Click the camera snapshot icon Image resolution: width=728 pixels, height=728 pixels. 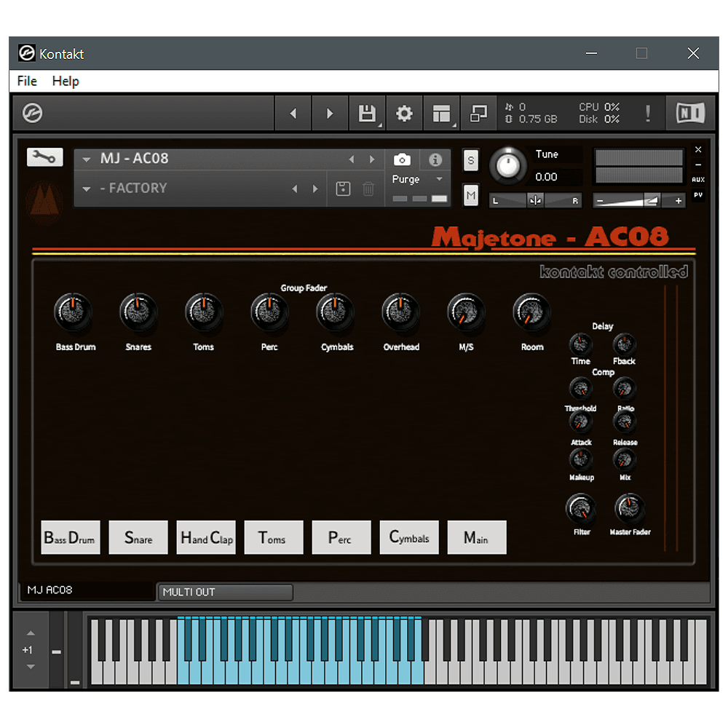pos(402,159)
